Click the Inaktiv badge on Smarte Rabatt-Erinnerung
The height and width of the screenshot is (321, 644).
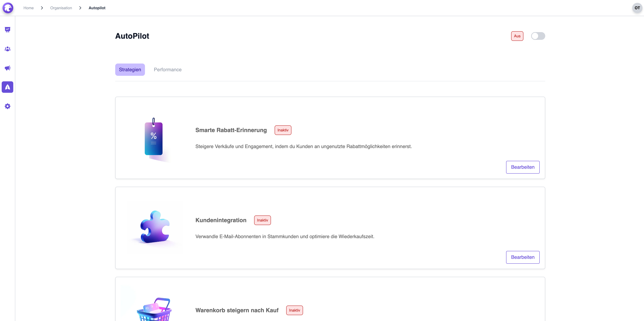coord(283,130)
